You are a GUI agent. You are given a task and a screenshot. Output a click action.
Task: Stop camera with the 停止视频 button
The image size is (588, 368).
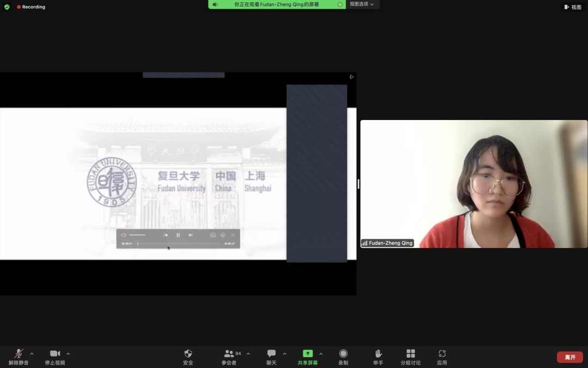coord(55,357)
